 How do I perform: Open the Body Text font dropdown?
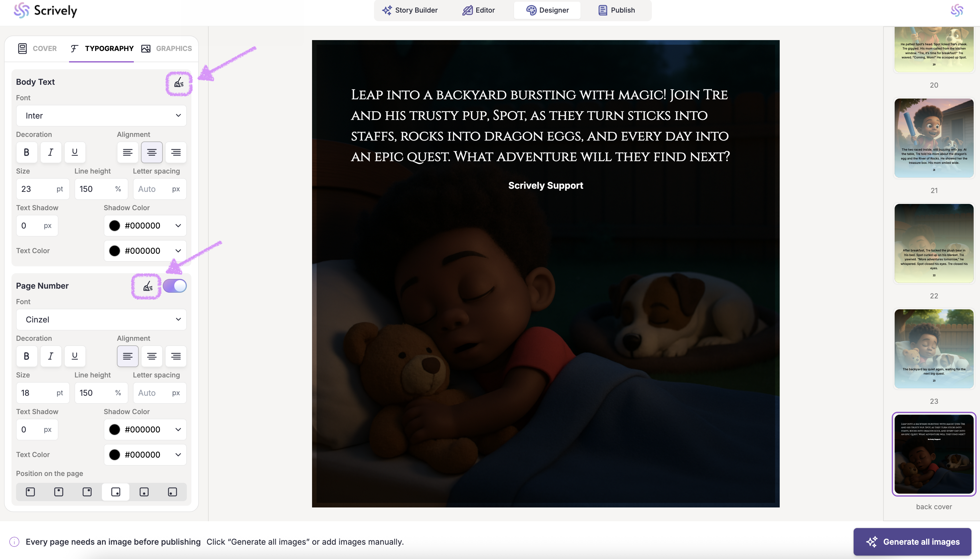tap(101, 116)
